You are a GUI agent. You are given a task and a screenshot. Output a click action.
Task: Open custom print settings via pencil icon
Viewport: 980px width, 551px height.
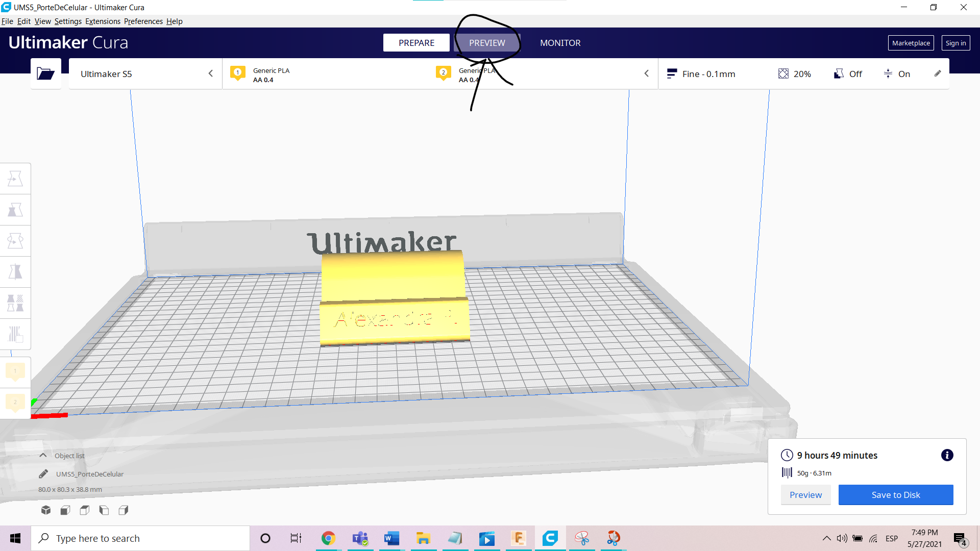pos(938,74)
